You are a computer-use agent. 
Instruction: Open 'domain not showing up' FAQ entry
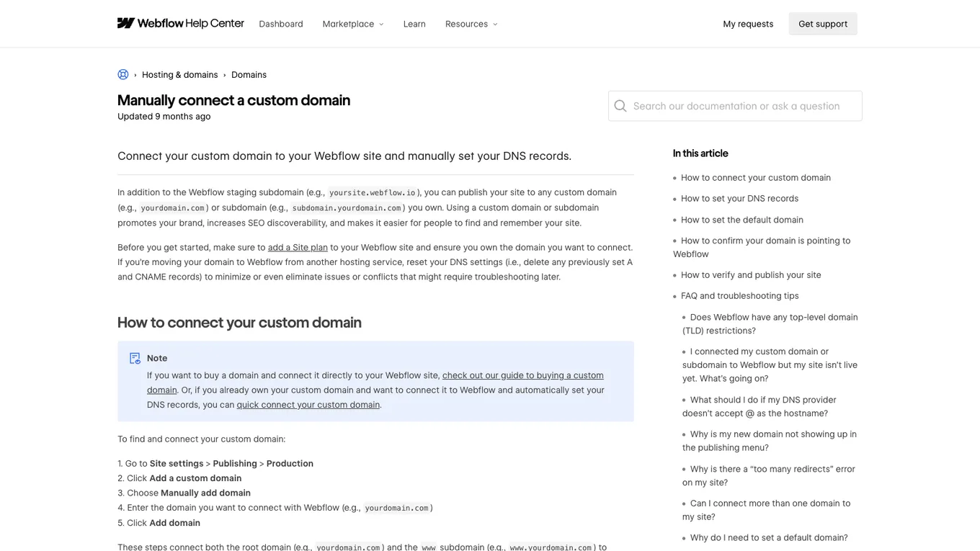[770, 441]
